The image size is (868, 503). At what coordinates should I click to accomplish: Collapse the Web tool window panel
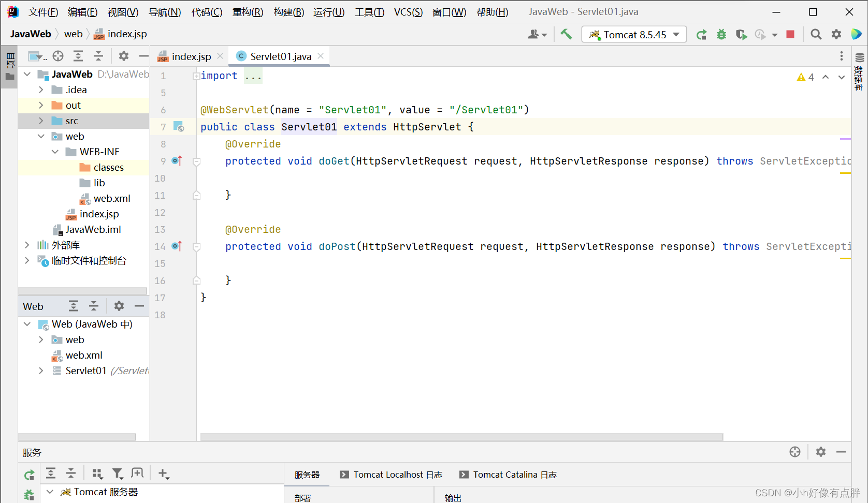(x=139, y=306)
